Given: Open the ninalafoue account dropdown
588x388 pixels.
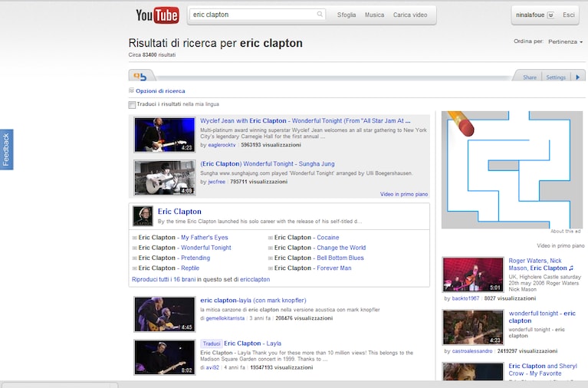Looking at the screenshot, I should [550, 15].
